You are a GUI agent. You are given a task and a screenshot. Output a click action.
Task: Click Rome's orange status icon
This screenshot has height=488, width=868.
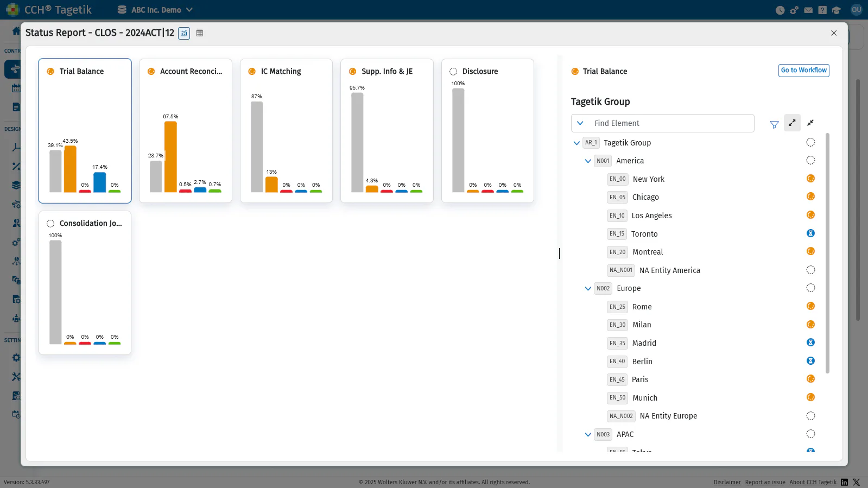click(x=810, y=306)
